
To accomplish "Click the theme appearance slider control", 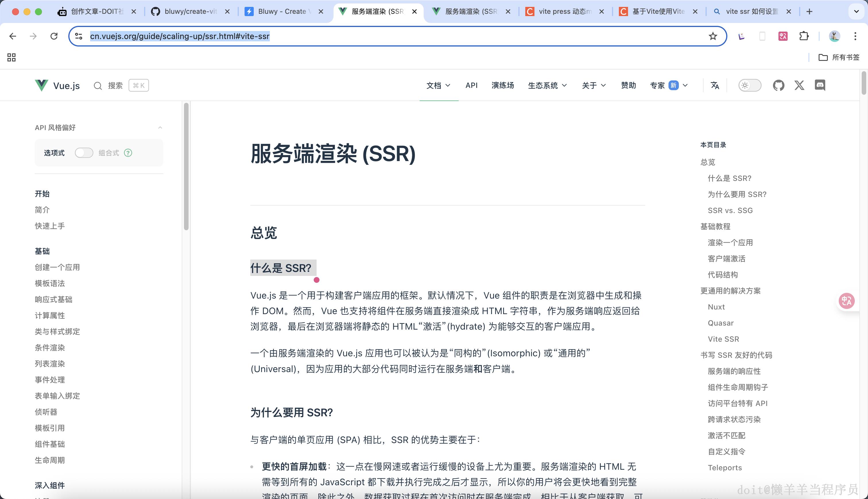I will (x=749, y=85).
